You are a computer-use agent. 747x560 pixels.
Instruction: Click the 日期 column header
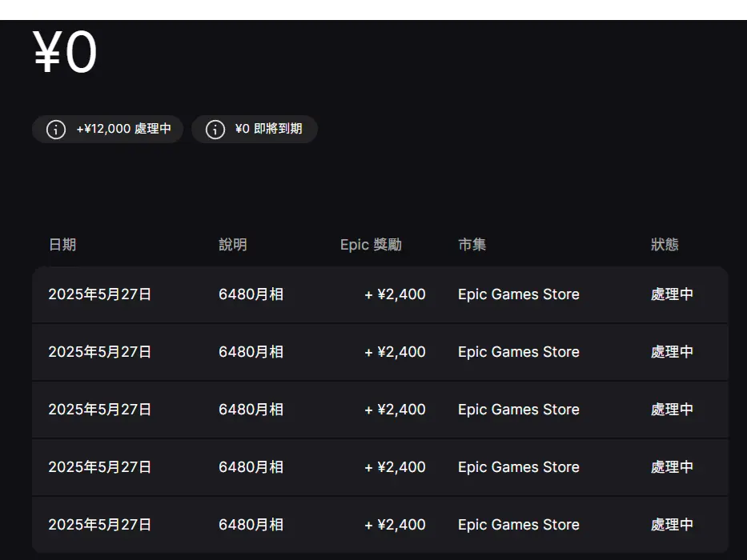[62, 245]
